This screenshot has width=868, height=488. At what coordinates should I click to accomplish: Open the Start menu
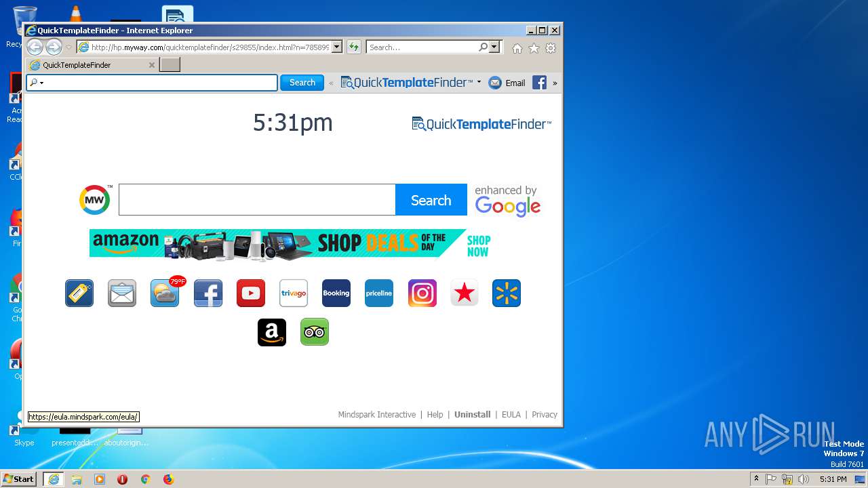point(19,479)
